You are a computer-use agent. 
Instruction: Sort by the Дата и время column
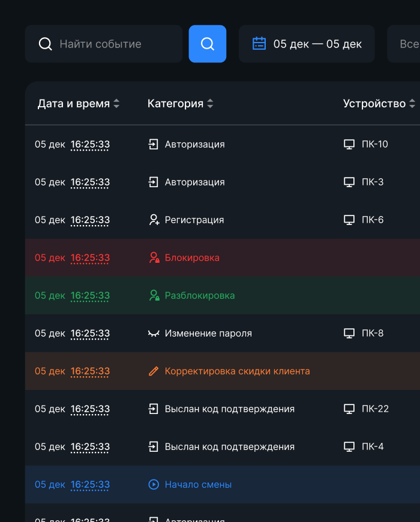(79, 104)
